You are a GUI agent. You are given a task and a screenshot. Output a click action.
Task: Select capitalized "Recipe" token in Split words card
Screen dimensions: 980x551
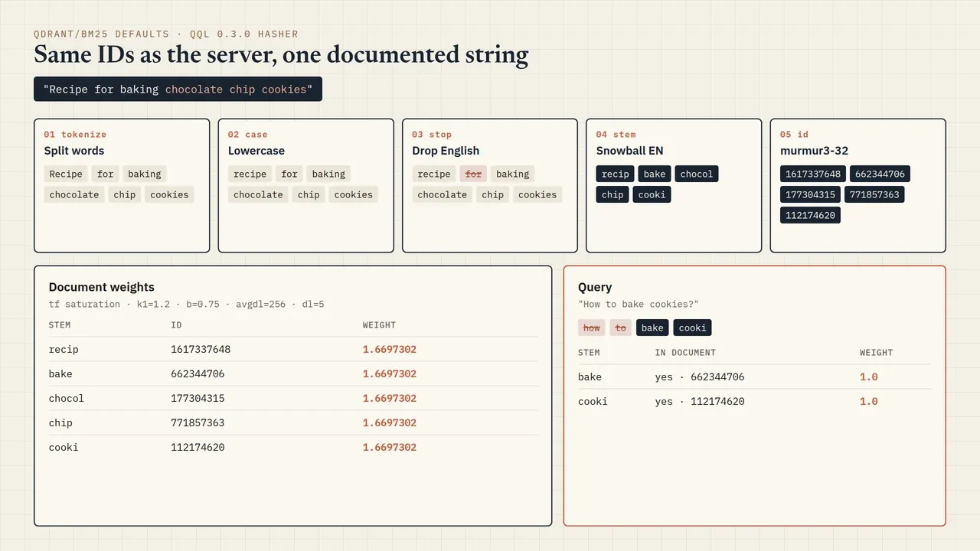pos(66,174)
